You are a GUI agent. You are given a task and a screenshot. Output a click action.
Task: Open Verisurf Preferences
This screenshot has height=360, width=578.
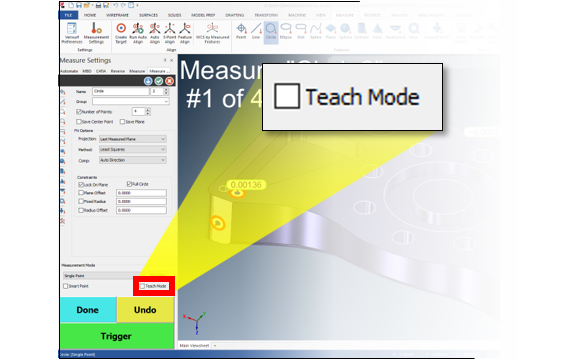tap(72, 33)
